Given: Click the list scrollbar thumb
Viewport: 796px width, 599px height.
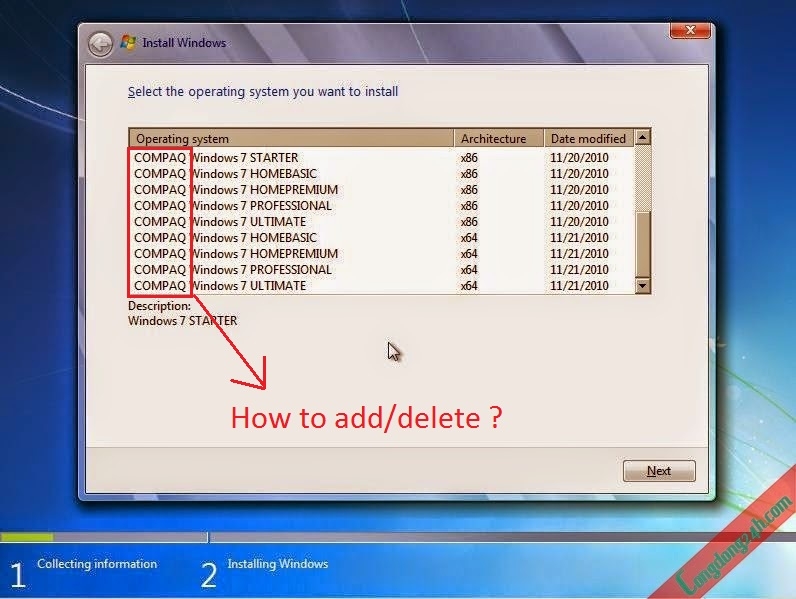Looking at the screenshot, I should click(642, 245).
